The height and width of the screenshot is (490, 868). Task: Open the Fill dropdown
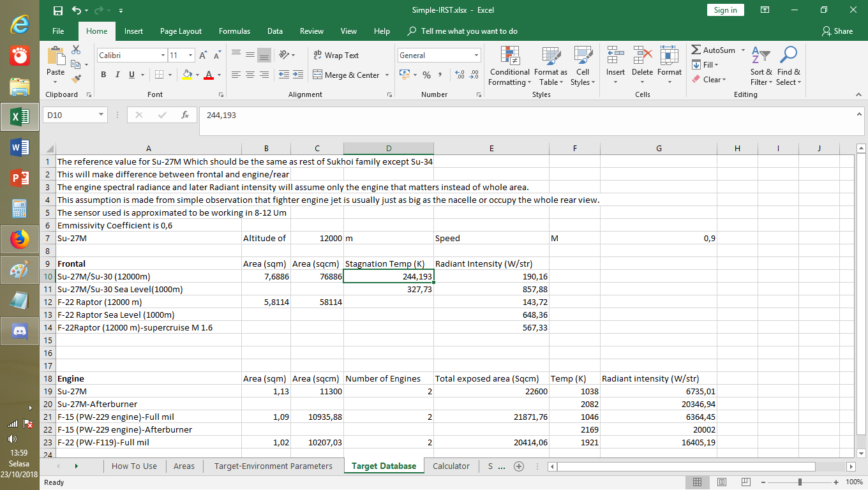[706, 65]
